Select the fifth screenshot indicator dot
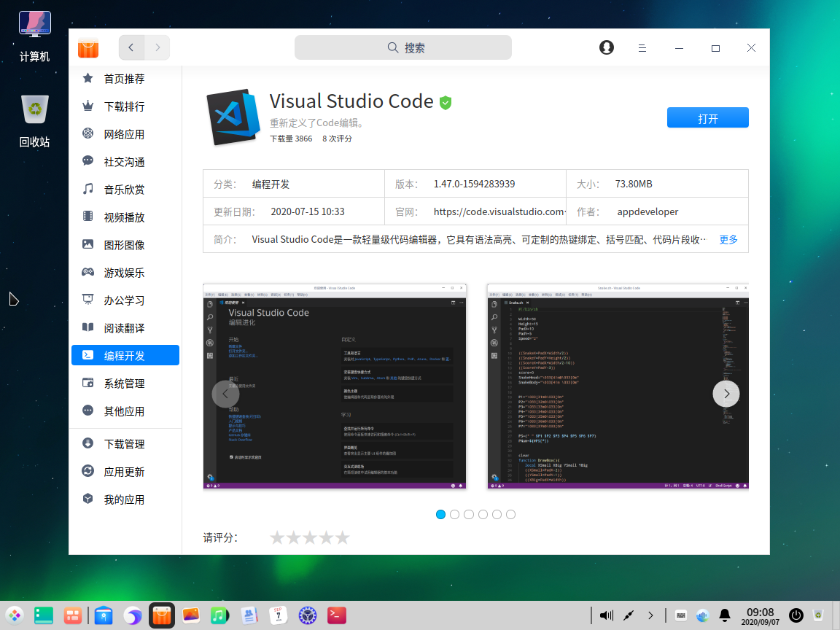 coord(497,514)
